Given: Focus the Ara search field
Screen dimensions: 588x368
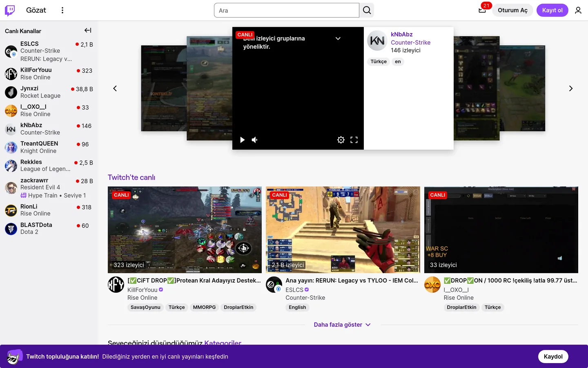Looking at the screenshot, I should (287, 10).
